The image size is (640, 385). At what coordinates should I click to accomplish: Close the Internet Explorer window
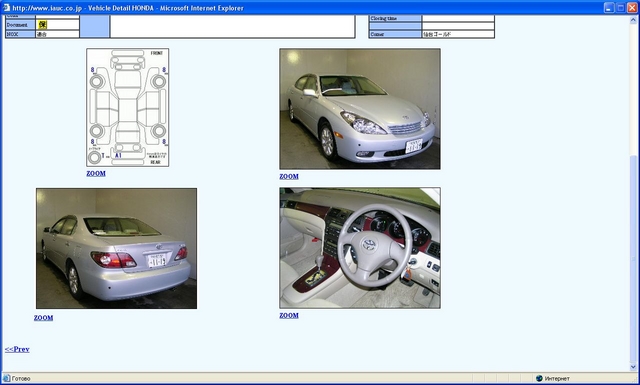click(x=632, y=7)
